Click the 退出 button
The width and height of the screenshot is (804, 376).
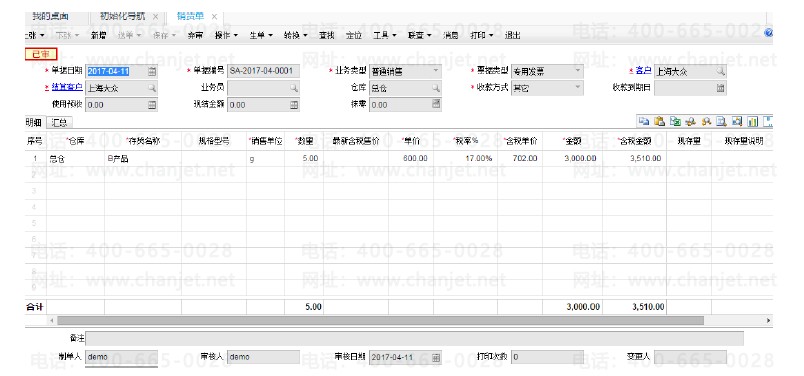coord(512,35)
